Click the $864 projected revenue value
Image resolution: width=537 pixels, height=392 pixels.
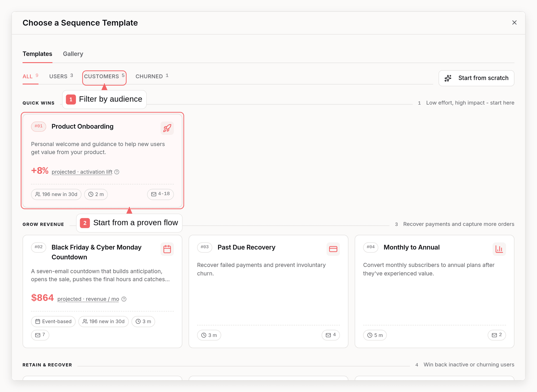42,298
